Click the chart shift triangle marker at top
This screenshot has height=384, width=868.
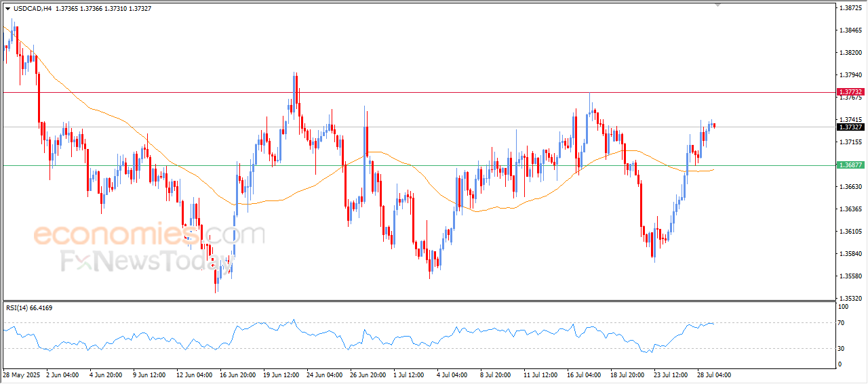(x=717, y=5)
